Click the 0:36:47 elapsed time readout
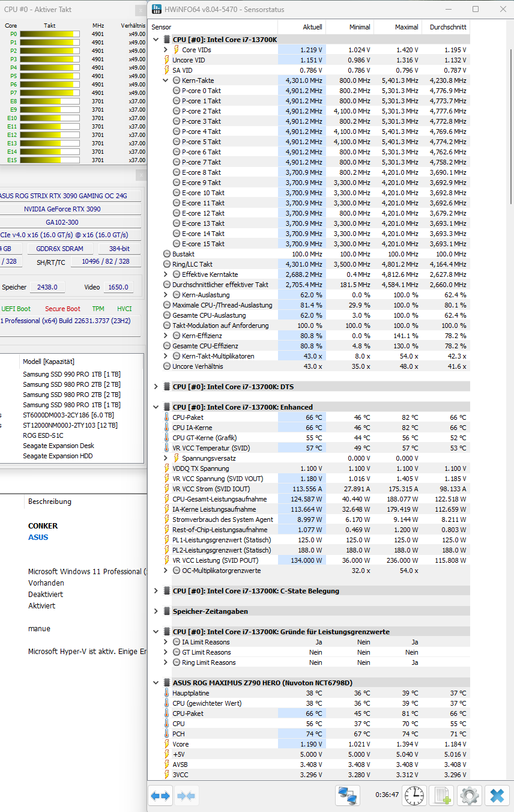The height and width of the screenshot is (812, 514). 387,795
